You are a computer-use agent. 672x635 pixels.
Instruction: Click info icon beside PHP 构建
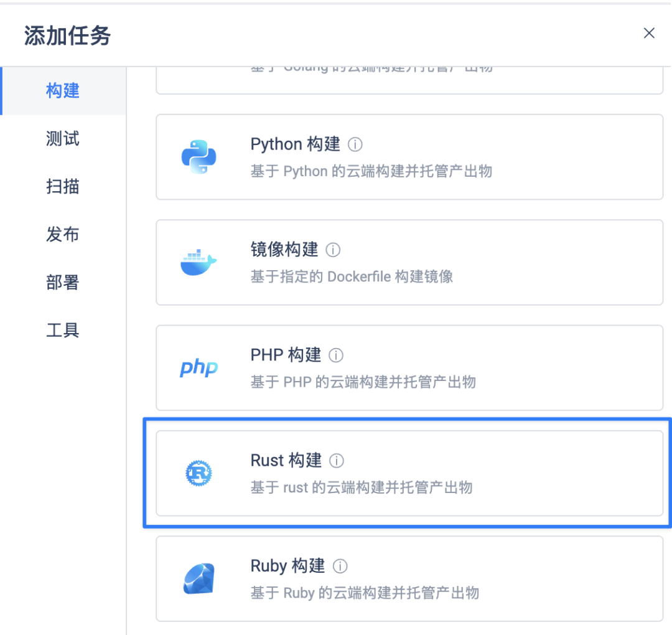tap(336, 355)
